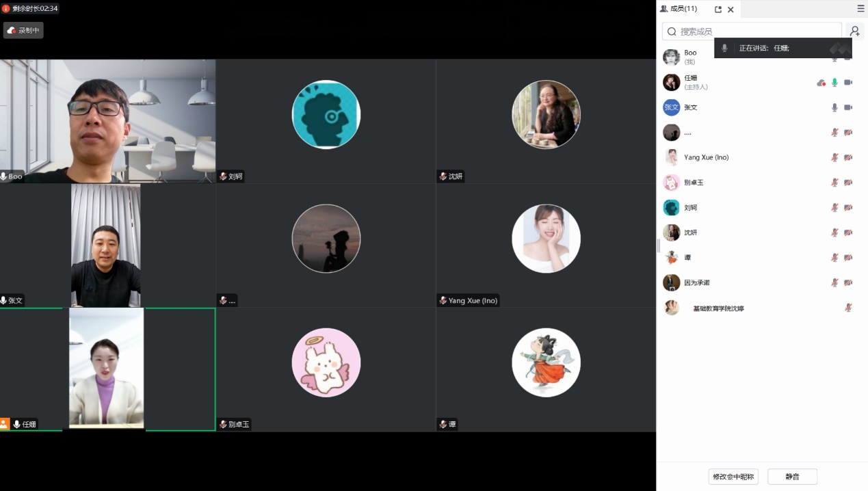The width and height of the screenshot is (868, 491).
Task: Click muted microphone icon for Yang Xue
Action: (x=834, y=157)
